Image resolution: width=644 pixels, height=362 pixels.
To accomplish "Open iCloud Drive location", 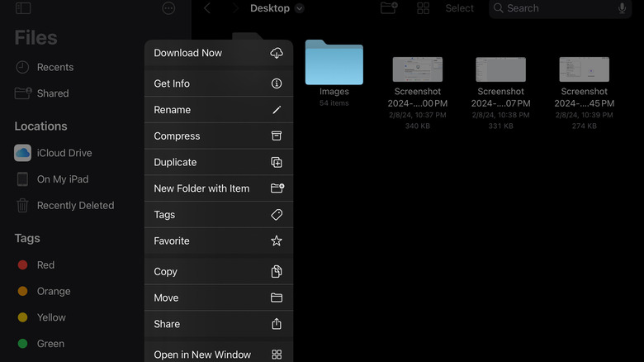I will [64, 153].
